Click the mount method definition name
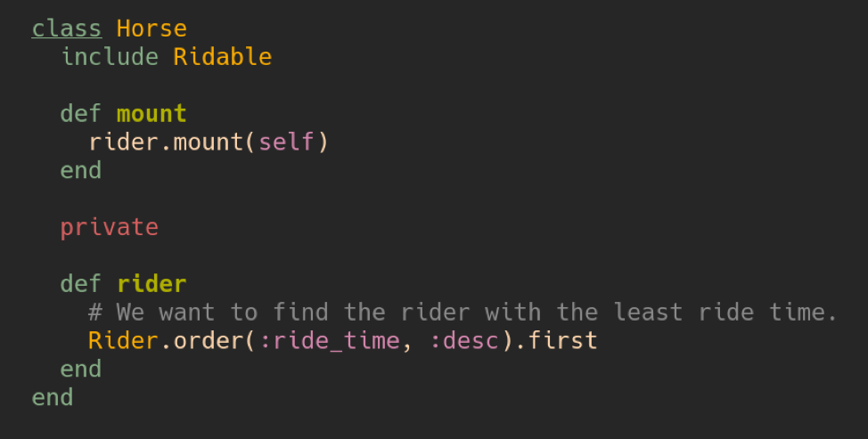This screenshot has width=868, height=439. tap(151, 114)
